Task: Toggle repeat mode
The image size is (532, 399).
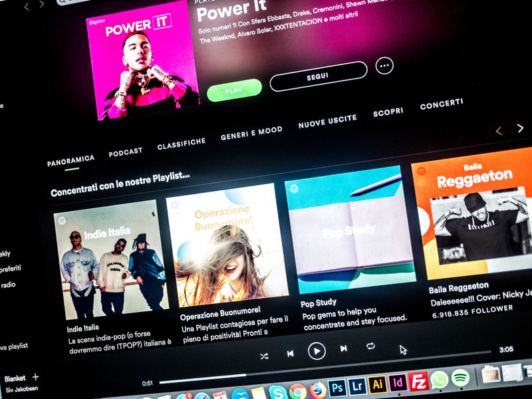Action: [x=370, y=346]
